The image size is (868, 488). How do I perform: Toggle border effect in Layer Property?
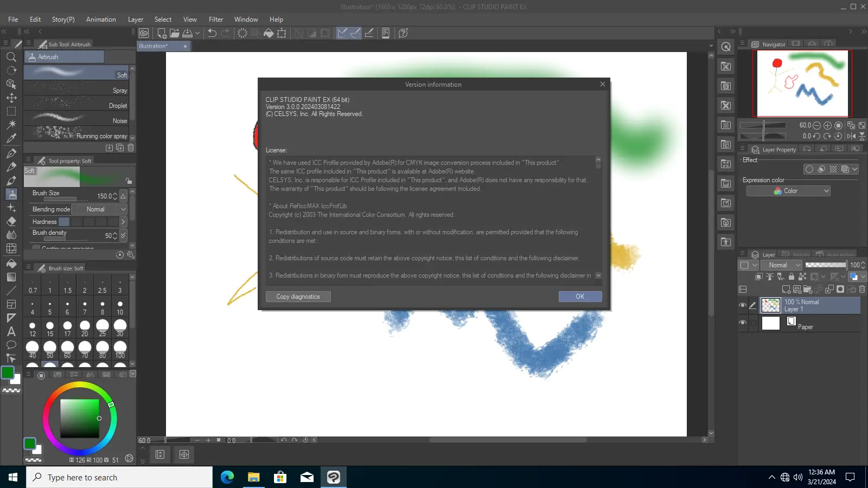coord(809,169)
